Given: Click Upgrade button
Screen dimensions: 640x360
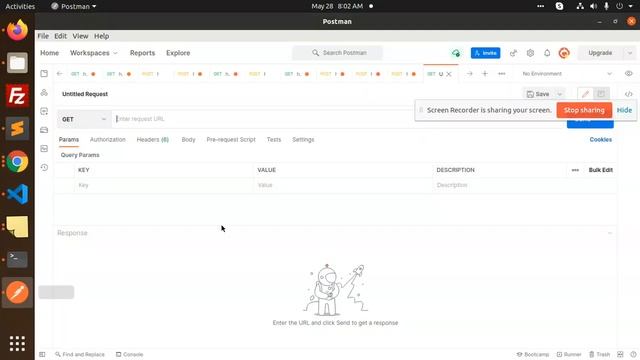Looking at the screenshot, I should point(600,53).
